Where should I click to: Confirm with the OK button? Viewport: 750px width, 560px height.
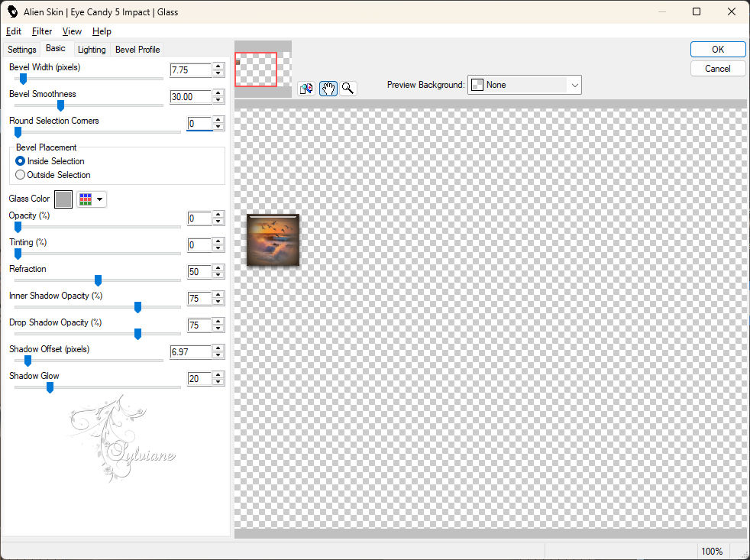click(x=717, y=50)
